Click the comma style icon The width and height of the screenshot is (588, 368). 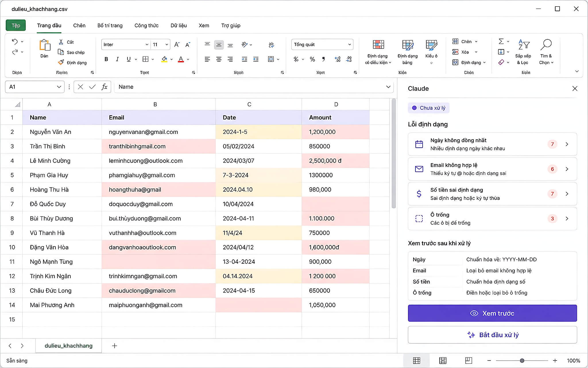(324, 59)
